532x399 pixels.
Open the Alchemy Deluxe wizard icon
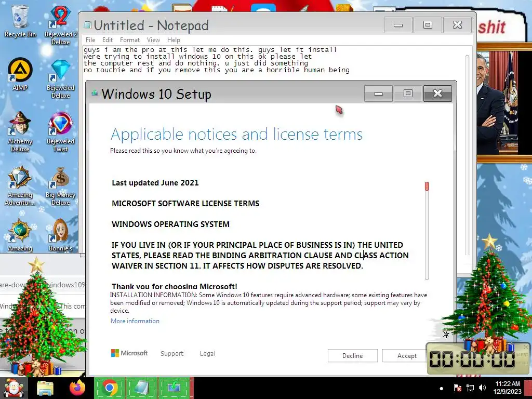point(20,131)
